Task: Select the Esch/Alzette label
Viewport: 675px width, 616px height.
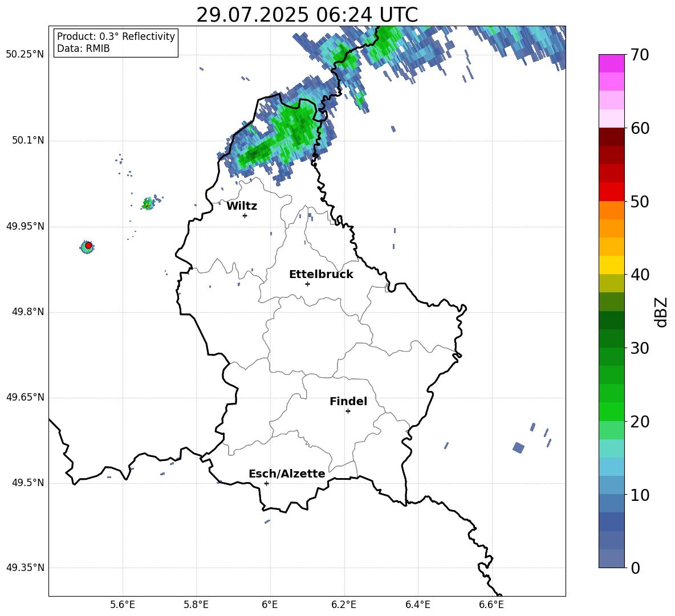Action: 287,474
